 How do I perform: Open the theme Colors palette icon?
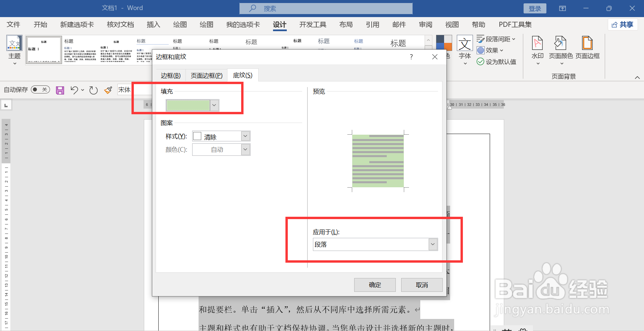click(x=444, y=43)
